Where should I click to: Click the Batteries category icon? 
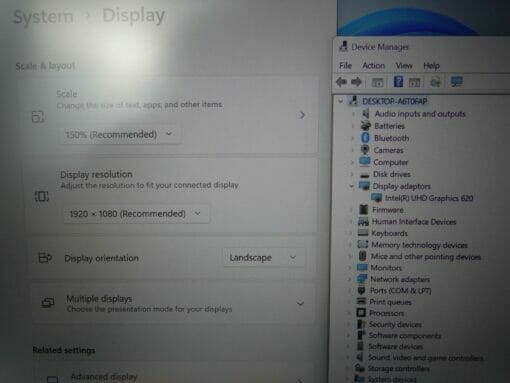[x=366, y=126]
